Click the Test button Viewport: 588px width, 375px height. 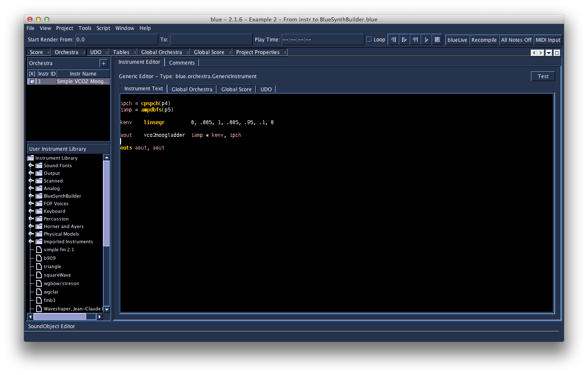click(543, 76)
